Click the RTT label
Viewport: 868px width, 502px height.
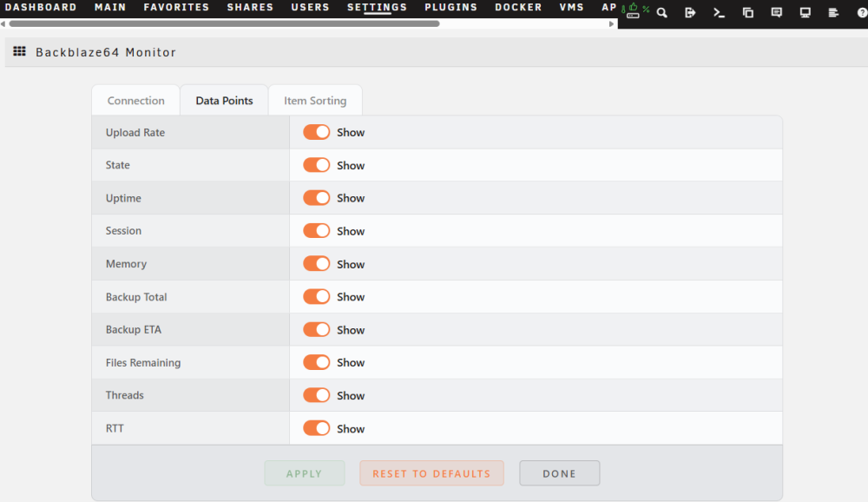[x=115, y=428]
